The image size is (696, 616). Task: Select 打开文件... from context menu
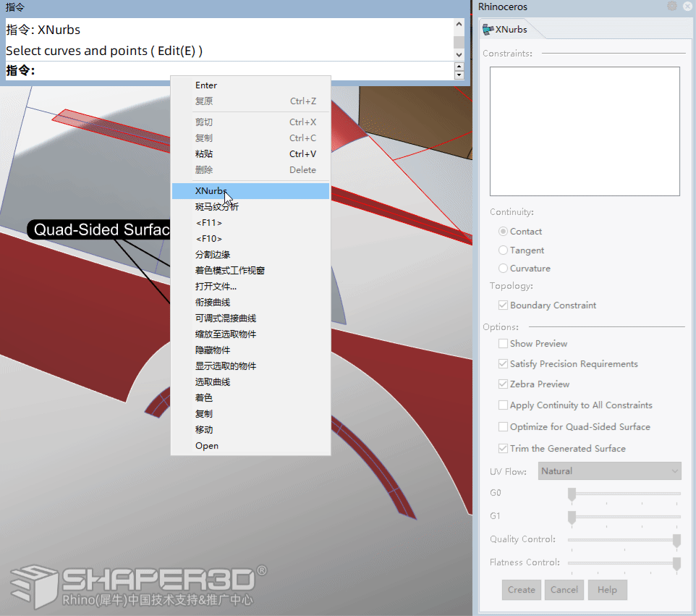tap(251, 287)
